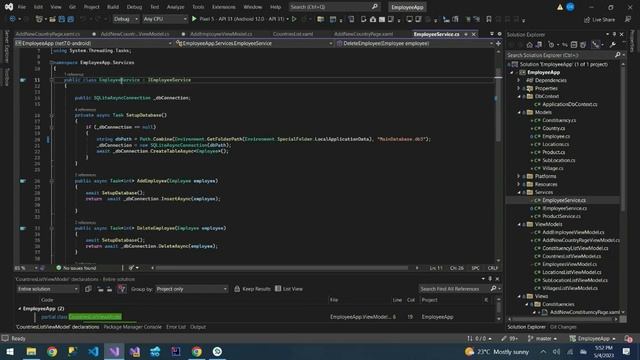
Task: Switch to the Git Changes tab
Action: click(563, 327)
